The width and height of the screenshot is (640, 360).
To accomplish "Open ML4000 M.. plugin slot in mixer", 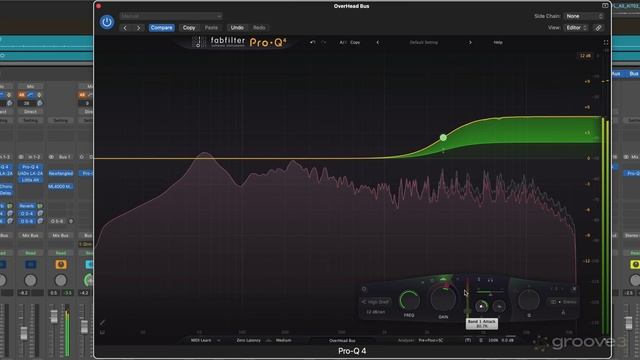I will point(60,187).
